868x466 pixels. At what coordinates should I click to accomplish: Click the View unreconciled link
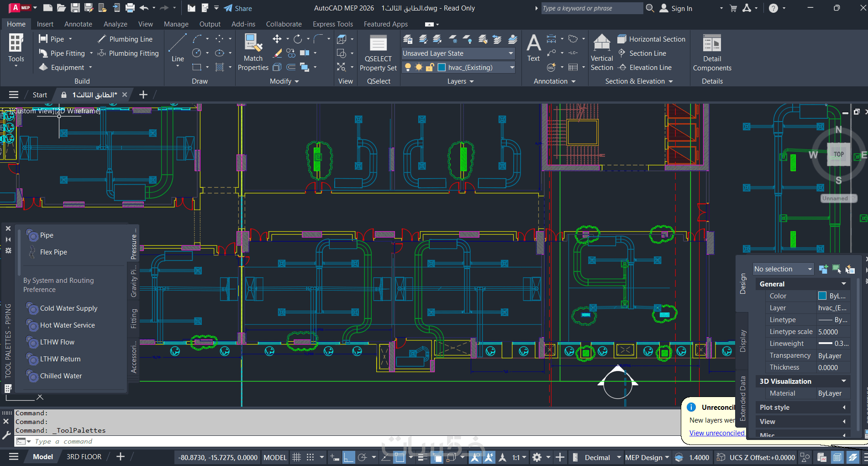pyautogui.click(x=717, y=433)
